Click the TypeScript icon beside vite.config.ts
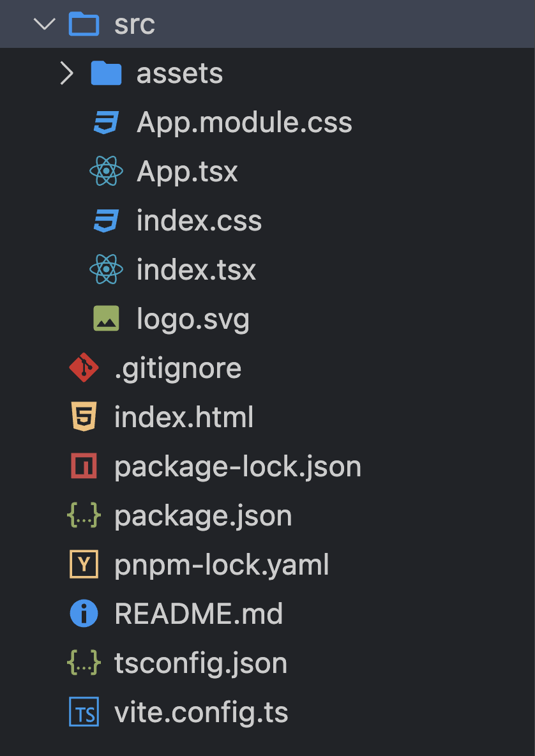The height and width of the screenshot is (756, 535). pos(84,713)
